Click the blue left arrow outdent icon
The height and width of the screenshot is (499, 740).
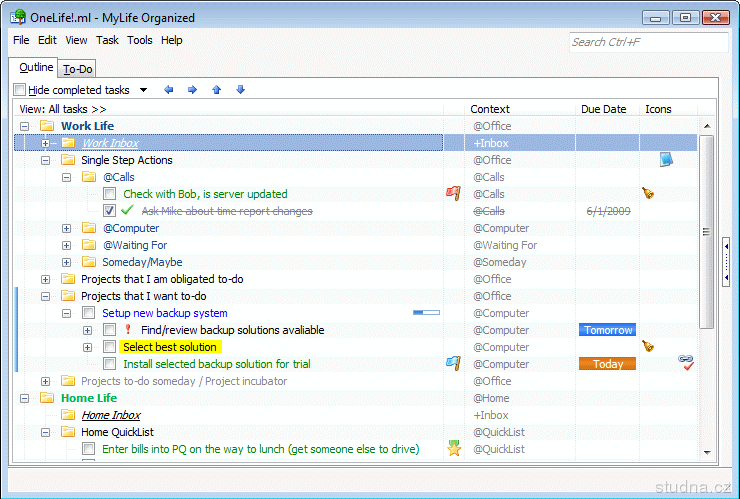[x=169, y=90]
